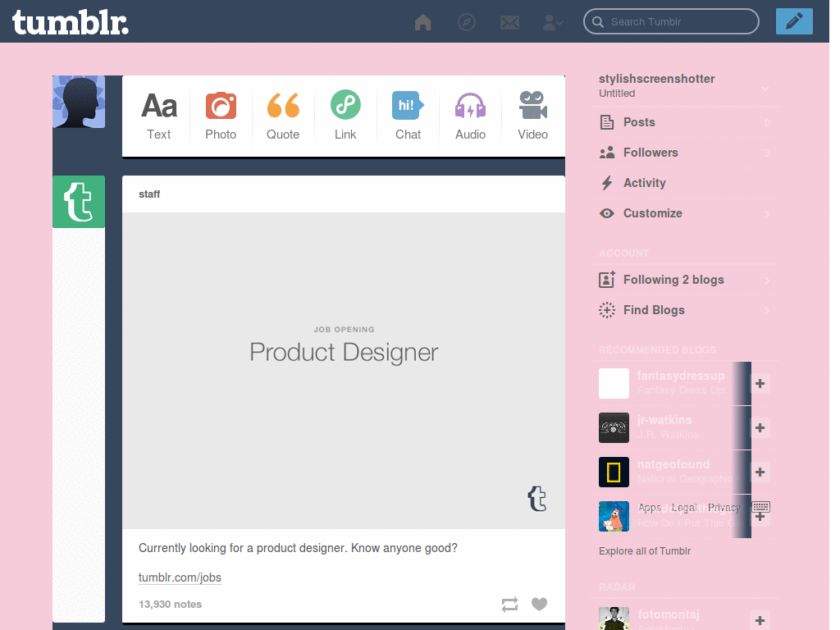Open the Product Designer job image
Screen dimensions: 840x630
click(344, 371)
